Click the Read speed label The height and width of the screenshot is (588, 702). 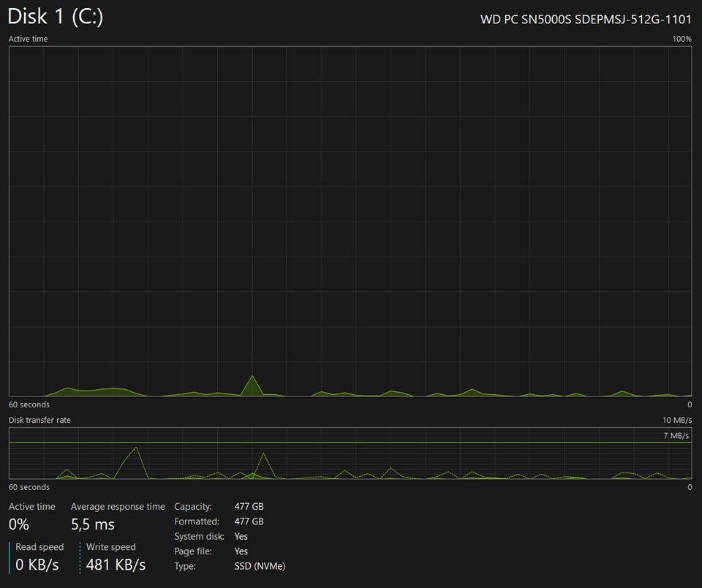tap(39, 547)
